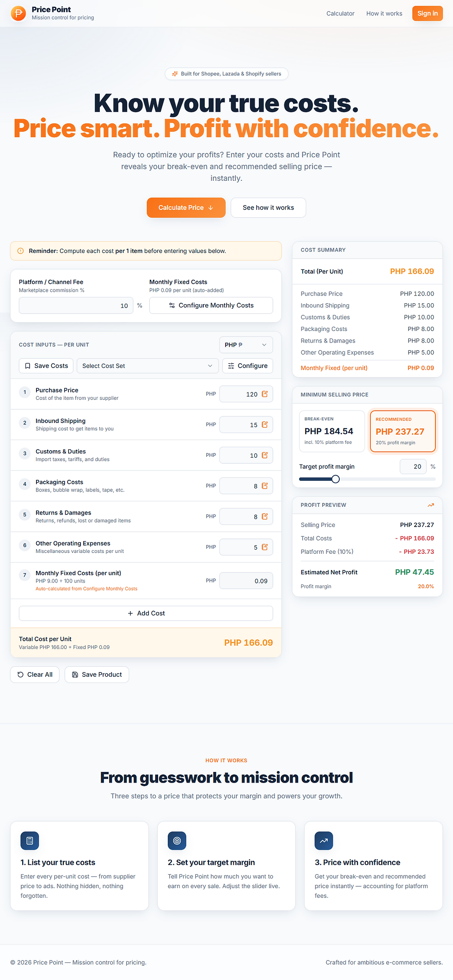Click the 2026 Price Point copyright text
The height and width of the screenshot is (980, 453).
78,962
